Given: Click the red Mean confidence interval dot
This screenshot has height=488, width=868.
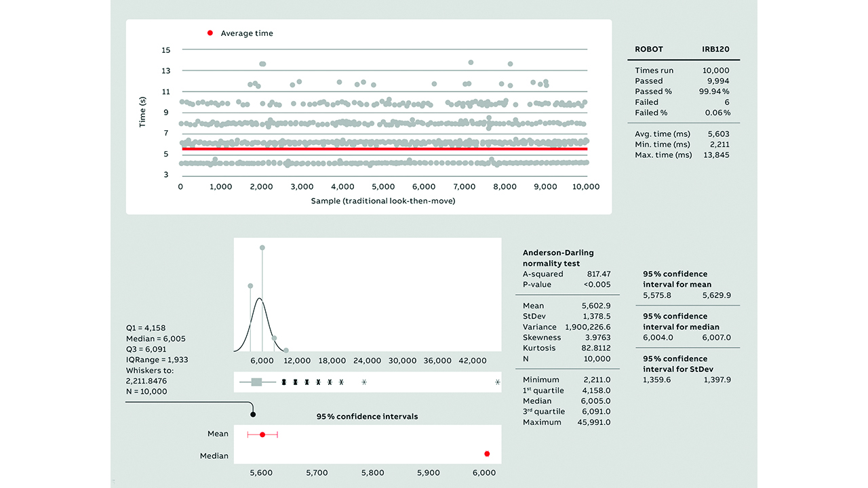Looking at the screenshot, I should point(262,434).
